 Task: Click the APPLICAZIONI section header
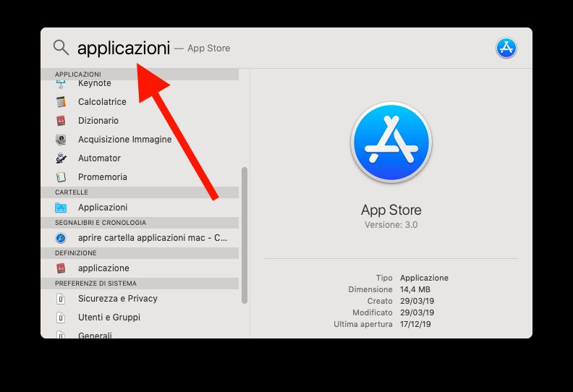[140, 74]
